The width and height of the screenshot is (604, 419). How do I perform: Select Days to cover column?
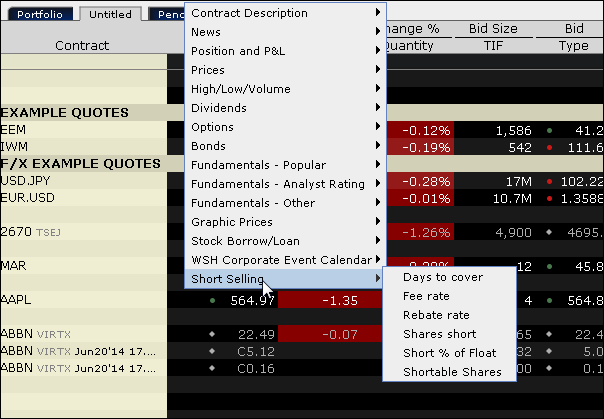click(442, 277)
